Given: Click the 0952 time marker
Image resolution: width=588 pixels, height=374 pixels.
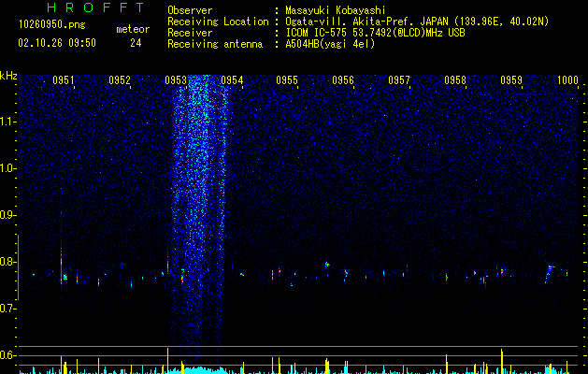Looking at the screenshot, I should [x=120, y=80].
